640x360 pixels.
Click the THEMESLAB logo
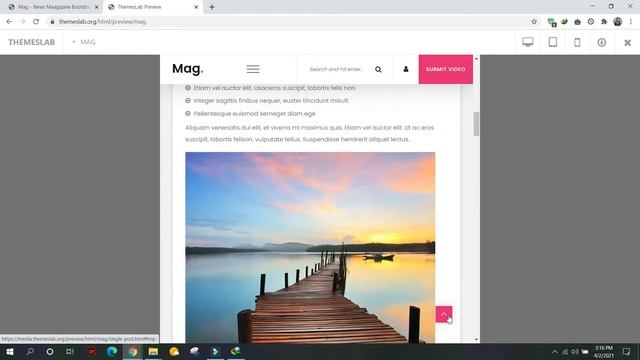pyautogui.click(x=31, y=42)
